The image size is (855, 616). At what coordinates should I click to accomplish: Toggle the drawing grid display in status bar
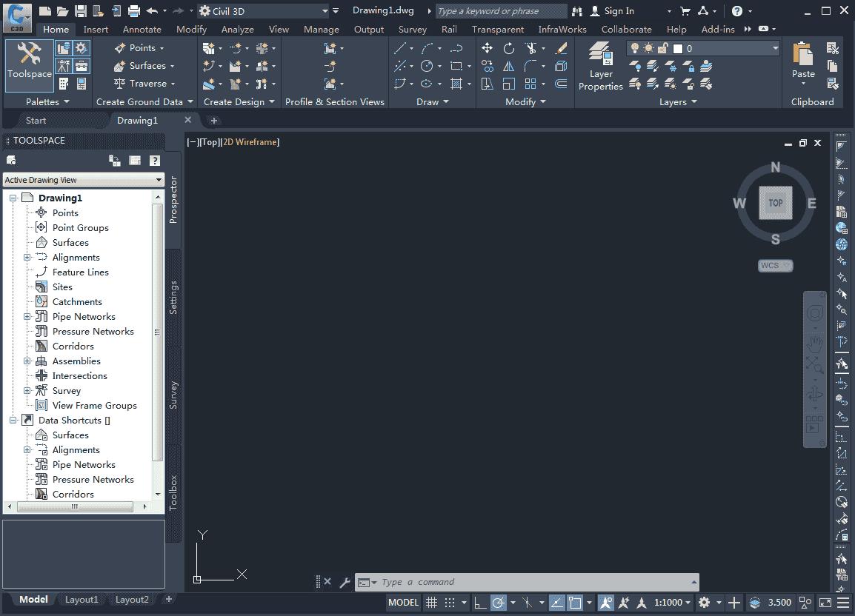431,603
